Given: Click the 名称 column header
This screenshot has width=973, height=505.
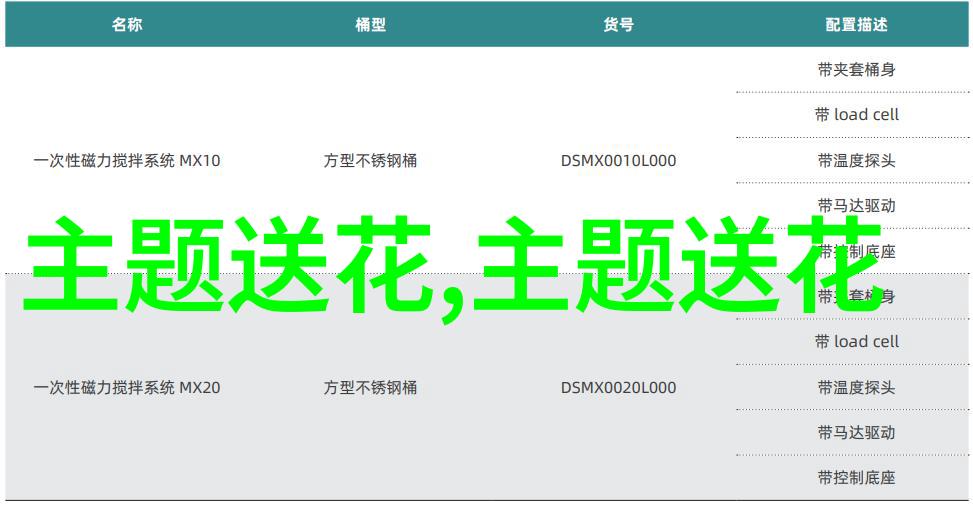Looking at the screenshot, I should tap(126, 25).
